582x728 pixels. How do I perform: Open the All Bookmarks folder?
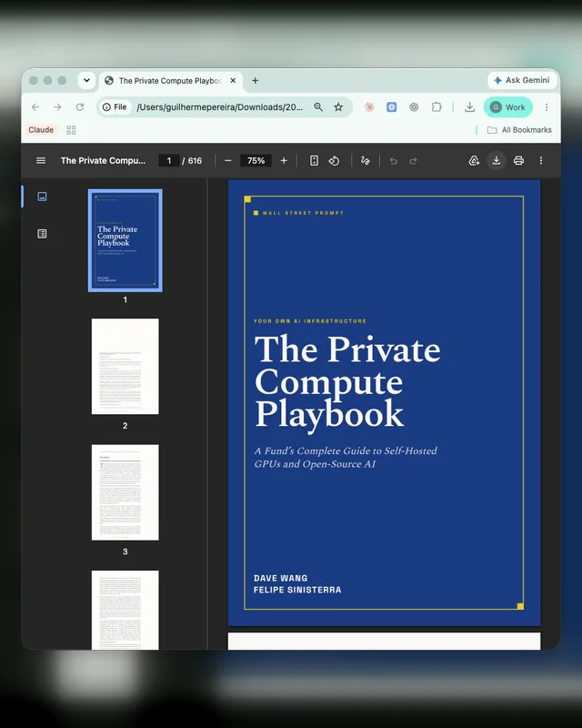(519, 130)
